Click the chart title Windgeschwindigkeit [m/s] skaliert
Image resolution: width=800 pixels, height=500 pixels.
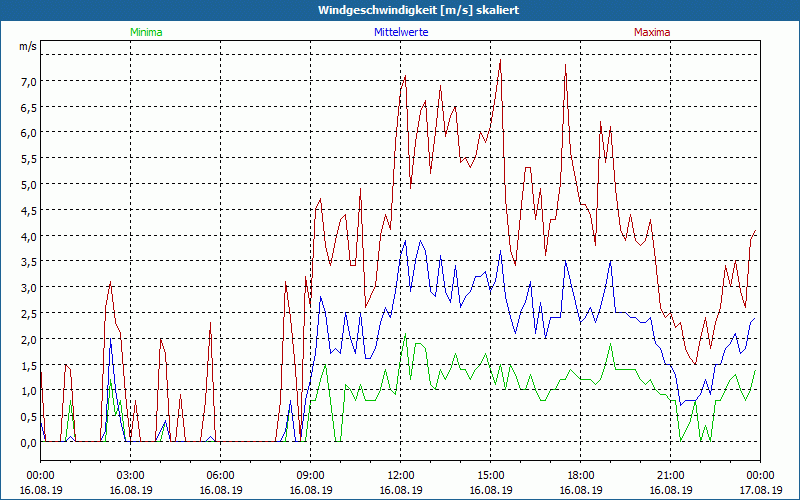418,10
